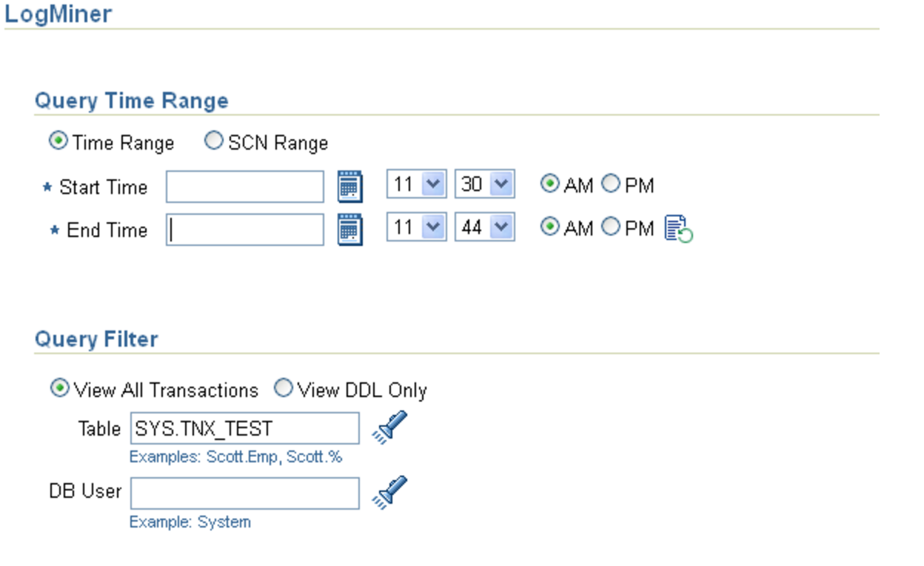Click Table field containing SYS.TNX_TEST
This screenshot has height=566, width=924.
pyautogui.click(x=245, y=428)
